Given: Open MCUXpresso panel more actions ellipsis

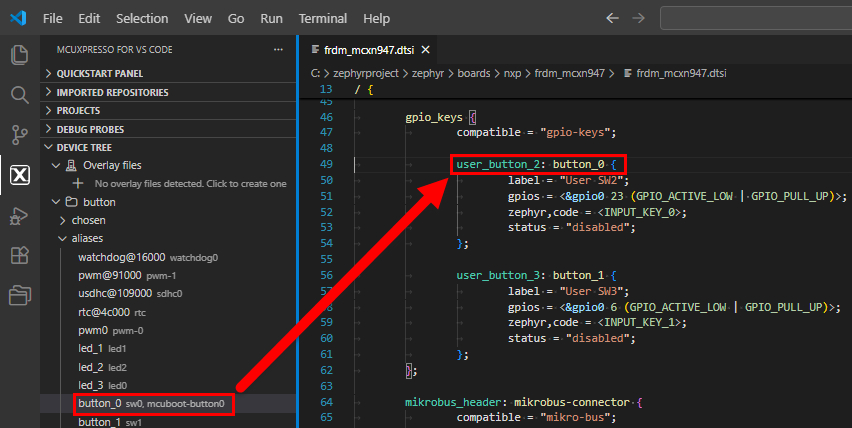Looking at the screenshot, I should coord(278,49).
